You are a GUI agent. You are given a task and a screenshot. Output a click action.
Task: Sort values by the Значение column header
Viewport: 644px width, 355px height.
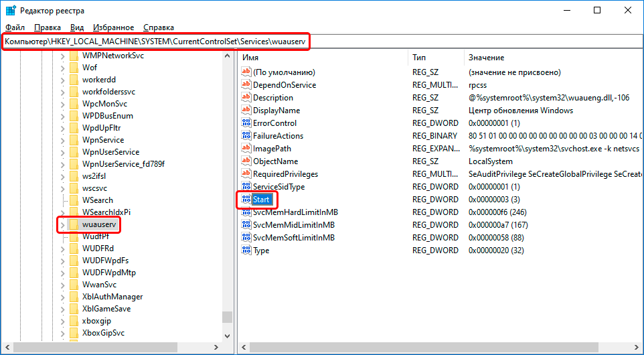[x=554, y=58]
